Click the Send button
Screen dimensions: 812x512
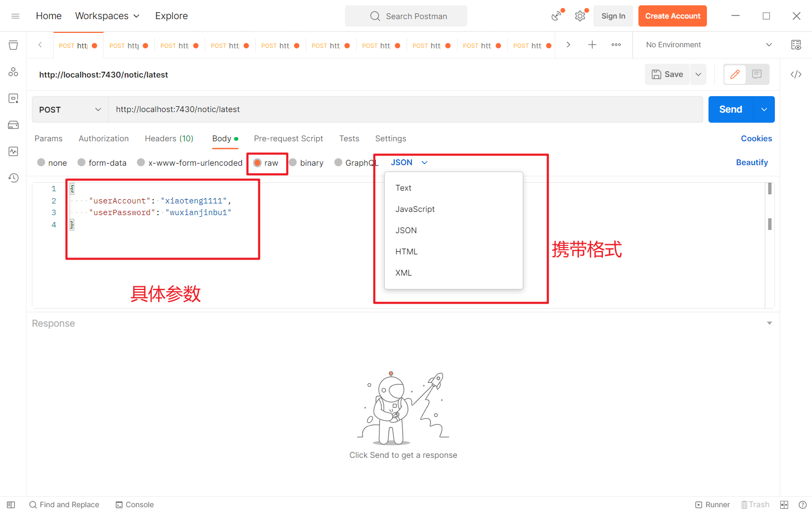pyautogui.click(x=730, y=109)
